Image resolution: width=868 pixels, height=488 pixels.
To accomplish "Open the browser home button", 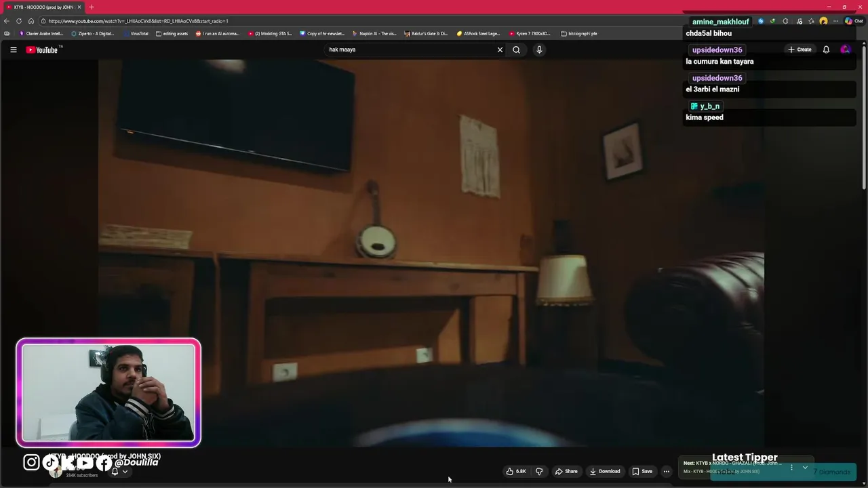I will tap(31, 21).
